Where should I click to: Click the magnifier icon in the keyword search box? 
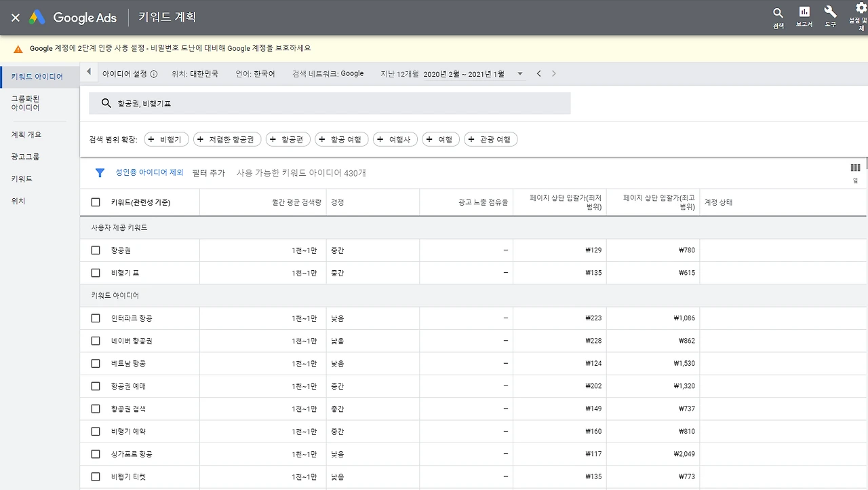[x=106, y=103]
